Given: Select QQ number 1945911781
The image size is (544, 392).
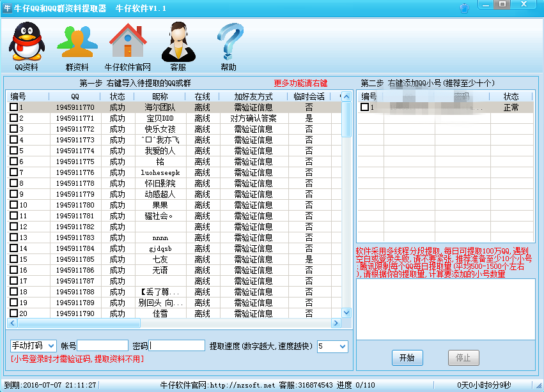Looking at the screenshot, I should coord(75,216).
